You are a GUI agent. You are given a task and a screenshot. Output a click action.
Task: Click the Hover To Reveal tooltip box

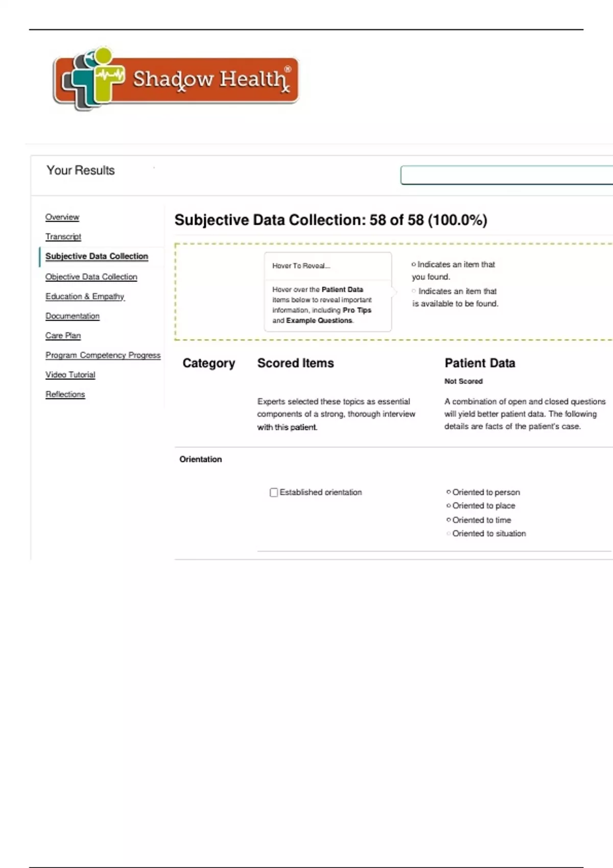327,292
